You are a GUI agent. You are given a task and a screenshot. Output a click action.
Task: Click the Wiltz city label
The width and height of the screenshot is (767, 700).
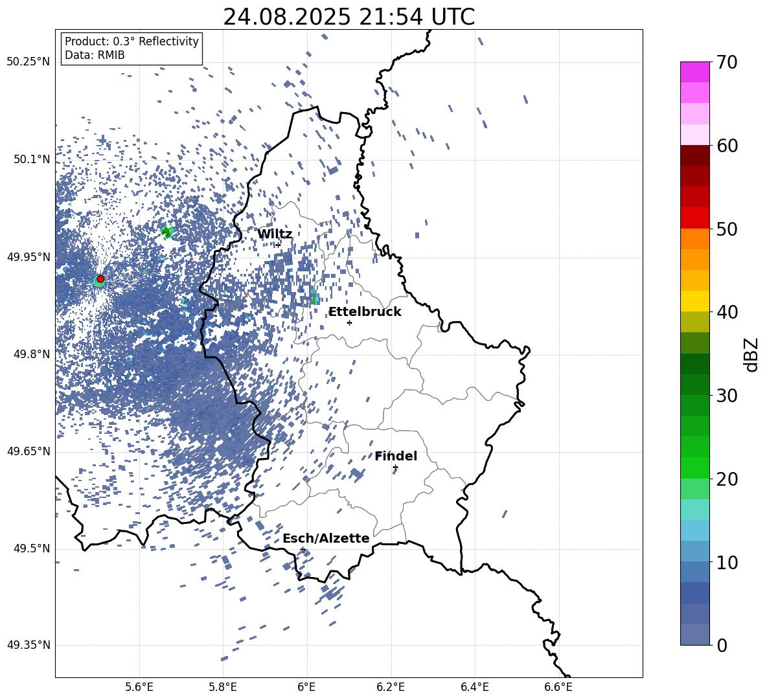click(x=275, y=234)
